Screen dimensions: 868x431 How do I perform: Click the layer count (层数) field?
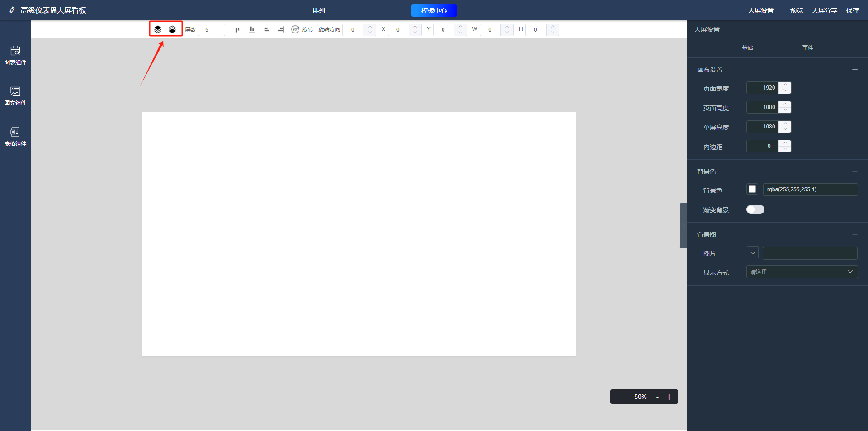[x=212, y=30]
